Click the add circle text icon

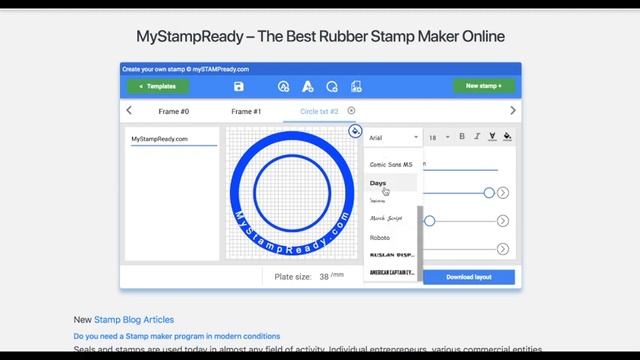coord(283,87)
